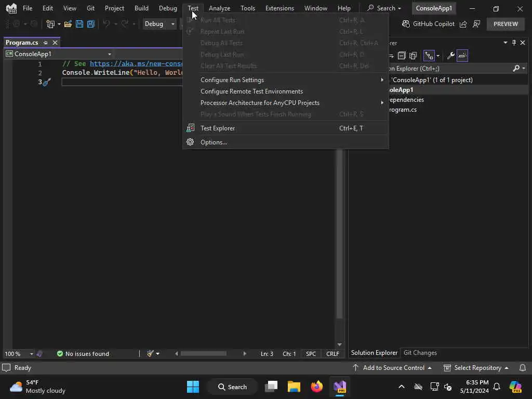Click the Windows taskbar Search box
The height and width of the screenshot is (399, 532).
click(x=233, y=387)
